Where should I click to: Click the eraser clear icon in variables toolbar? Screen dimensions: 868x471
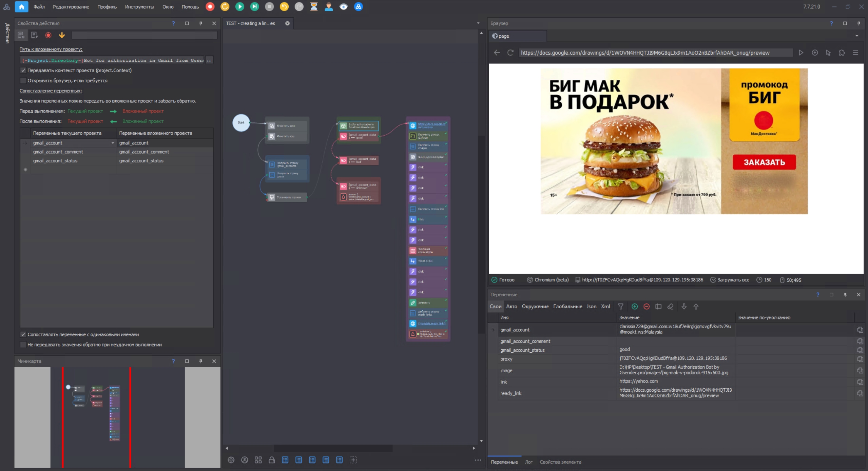tap(670, 307)
